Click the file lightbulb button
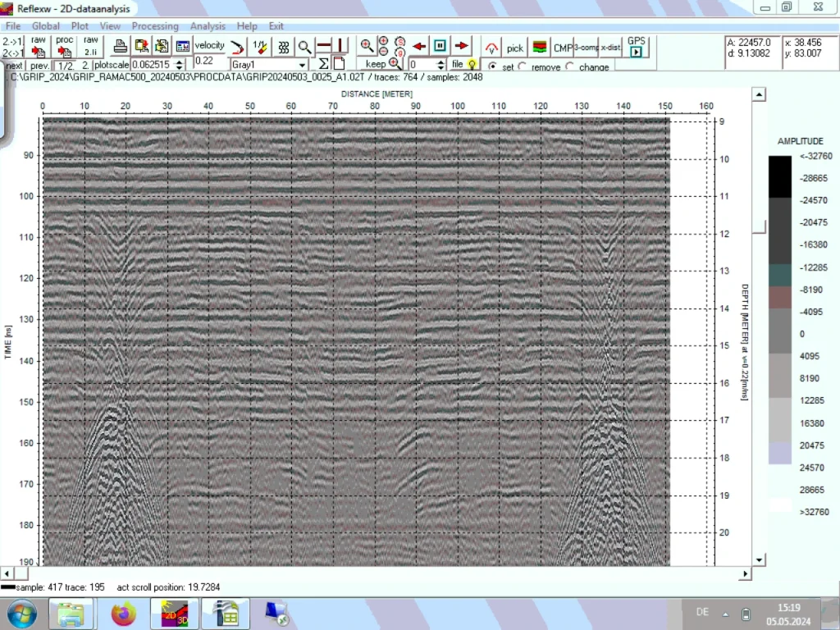The image size is (840, 630). 464,64
